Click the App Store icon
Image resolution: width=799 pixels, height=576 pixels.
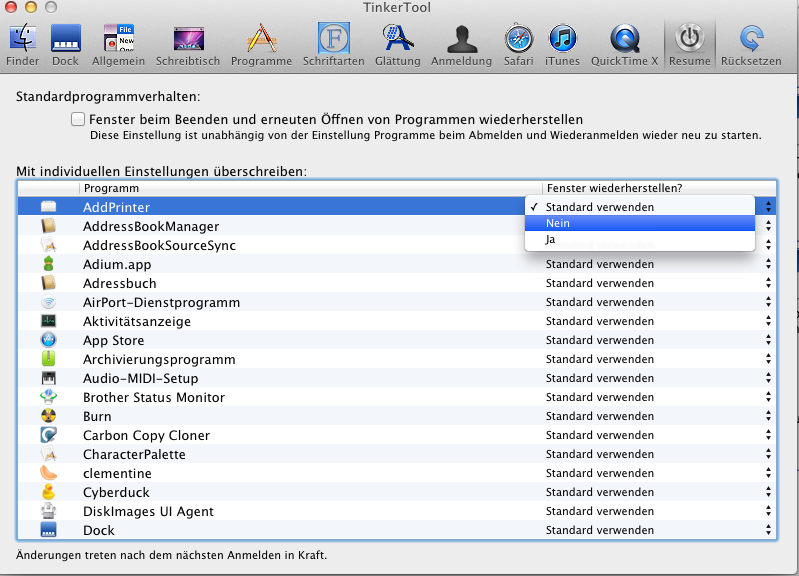click(48, 340)
